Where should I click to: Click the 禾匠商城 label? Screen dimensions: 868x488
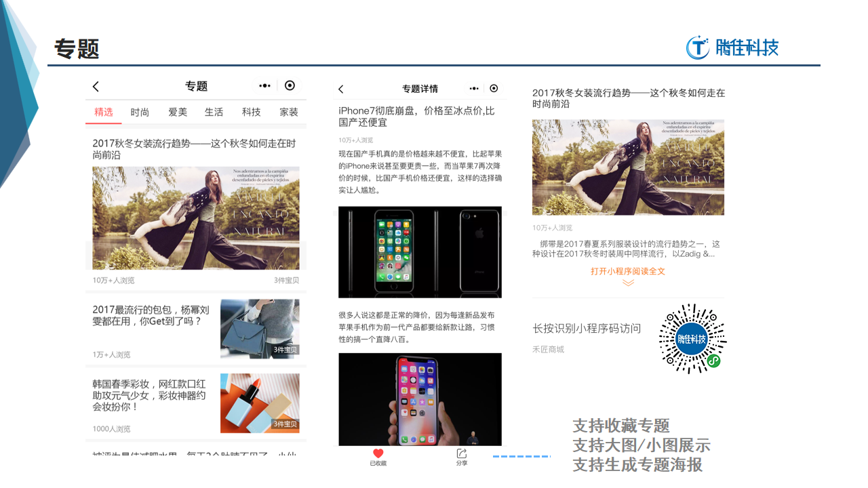point(548,350)
